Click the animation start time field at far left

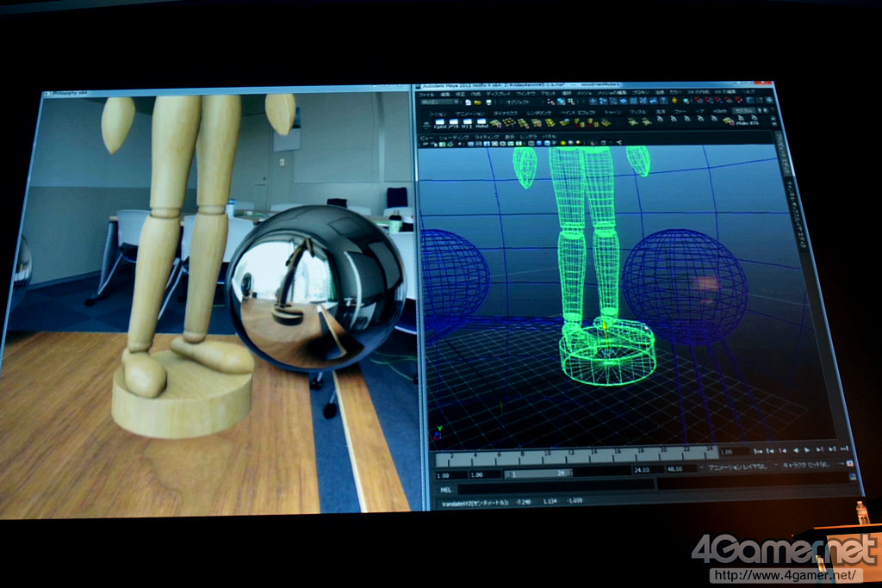tap(450, 475)
